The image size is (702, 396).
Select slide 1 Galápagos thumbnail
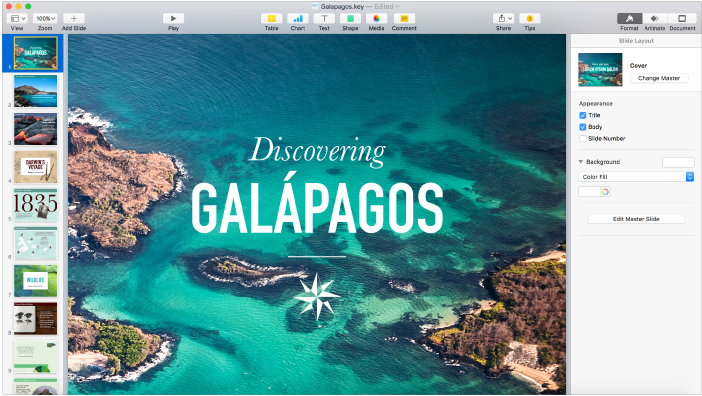(x=36, y=53)
